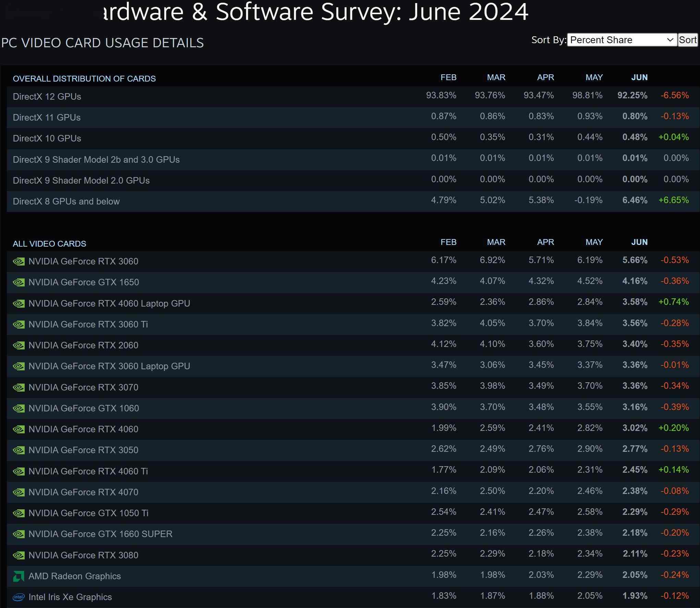Click NVIDIA icon beside RTX 3080

click(x=19, y=555)
